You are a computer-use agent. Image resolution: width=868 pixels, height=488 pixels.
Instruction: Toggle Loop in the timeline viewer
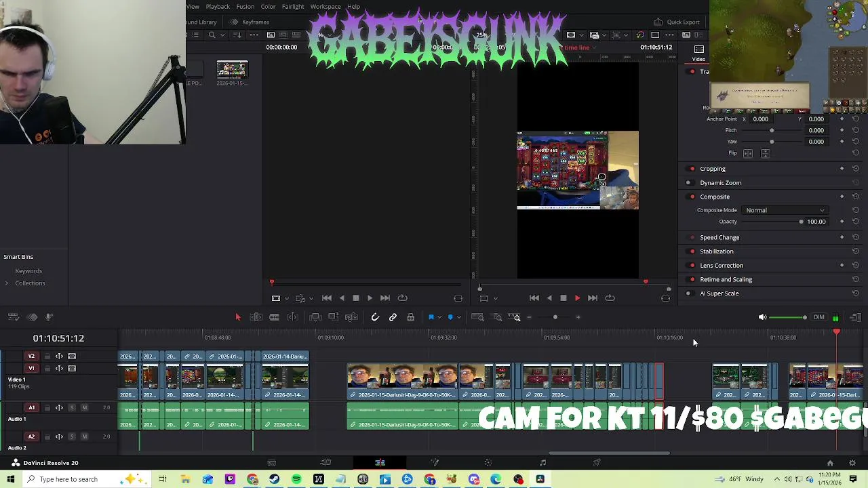[610, 298]
